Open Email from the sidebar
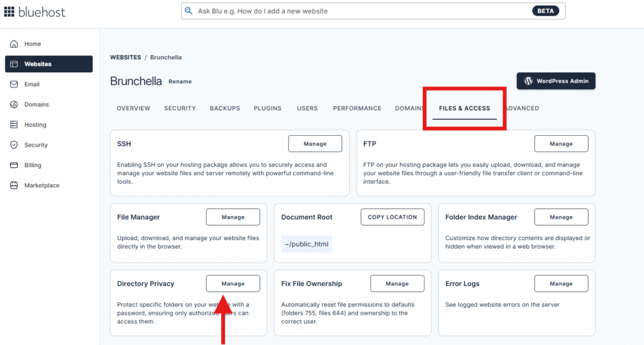644x345 pixels. point(49,84)
